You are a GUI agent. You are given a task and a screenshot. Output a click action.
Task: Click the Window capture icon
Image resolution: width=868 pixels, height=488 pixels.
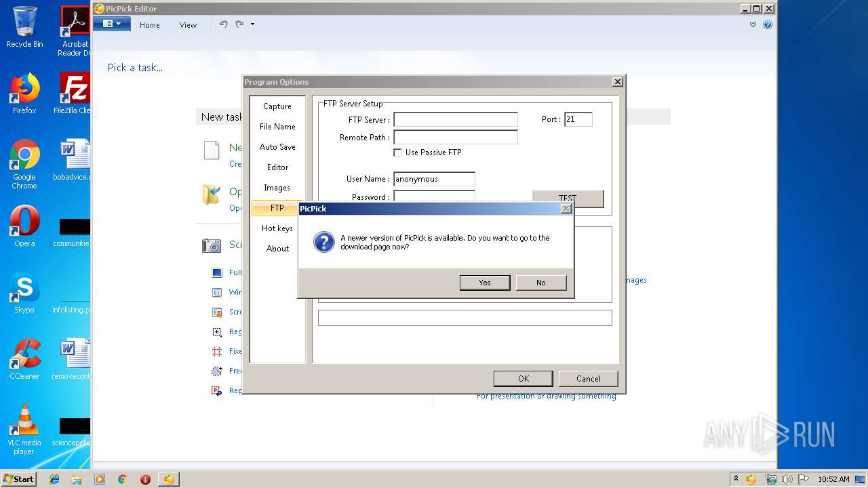click(217, 293)
